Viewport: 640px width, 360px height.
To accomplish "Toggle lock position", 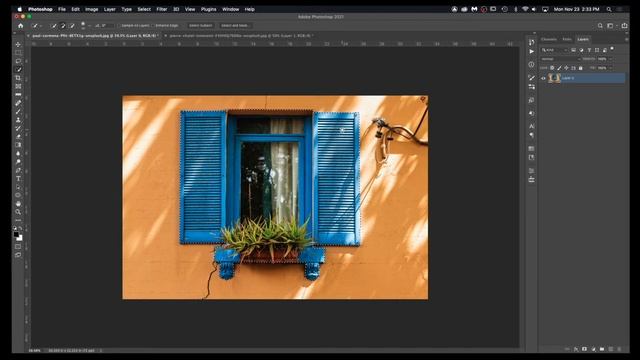I will [x=566, y=68].
